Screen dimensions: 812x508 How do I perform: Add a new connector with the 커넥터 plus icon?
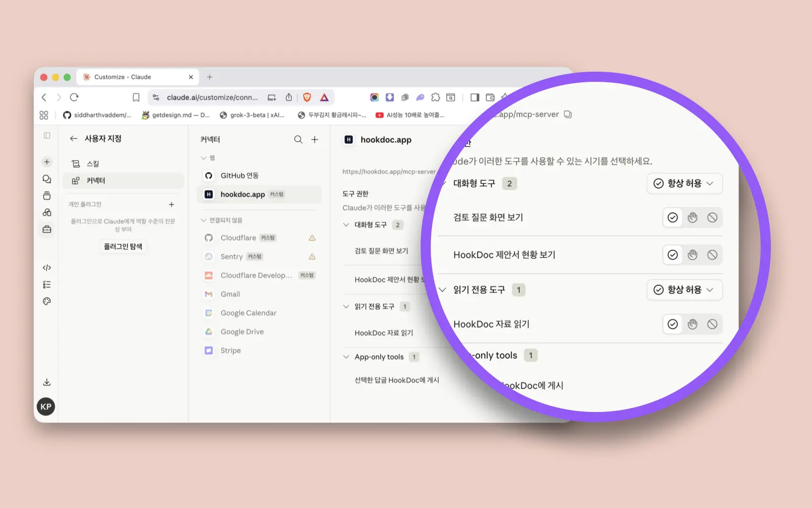coord(315,139)
